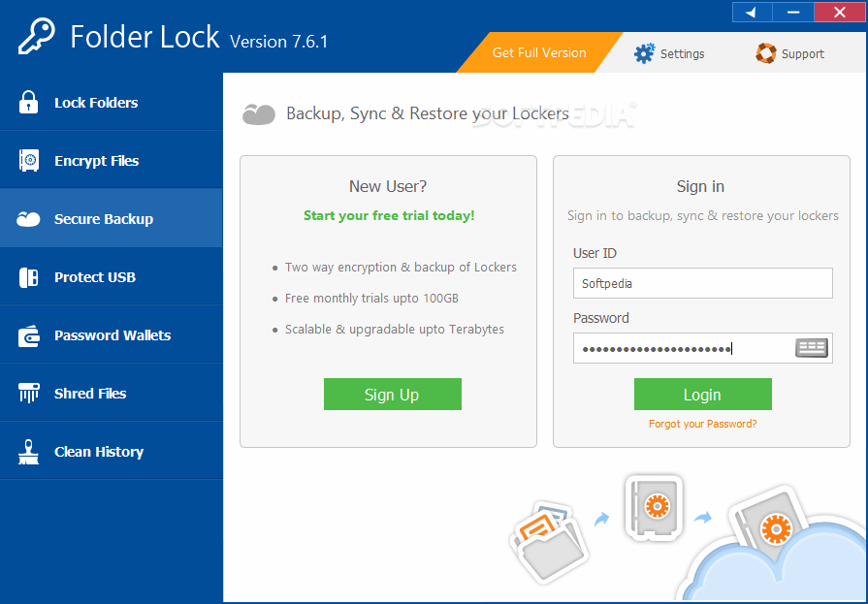Click the blue back arrow control
868x604 pixels.
click(x=751, y=12)
